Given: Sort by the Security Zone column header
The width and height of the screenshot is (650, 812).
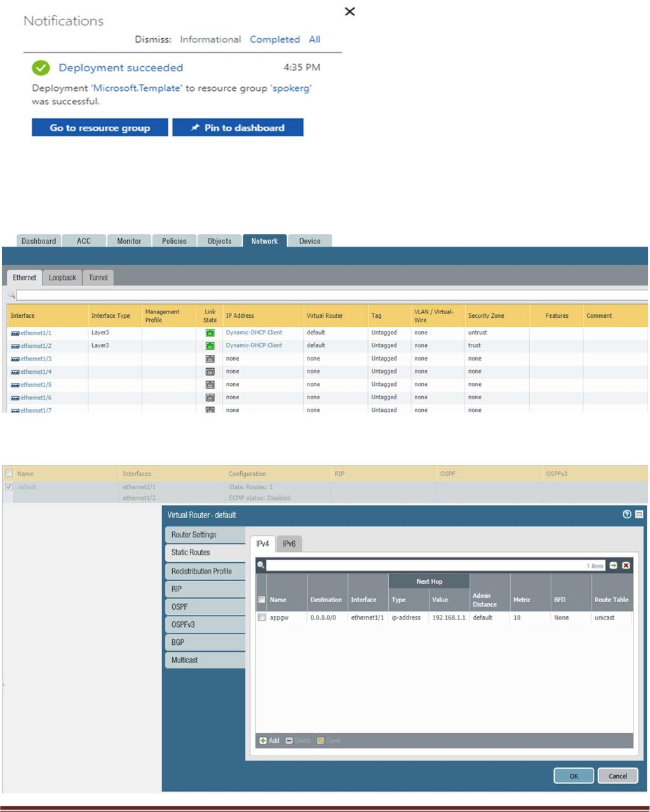Looking at the screenshot, I should pyautogui.click(x=497, y=316).
